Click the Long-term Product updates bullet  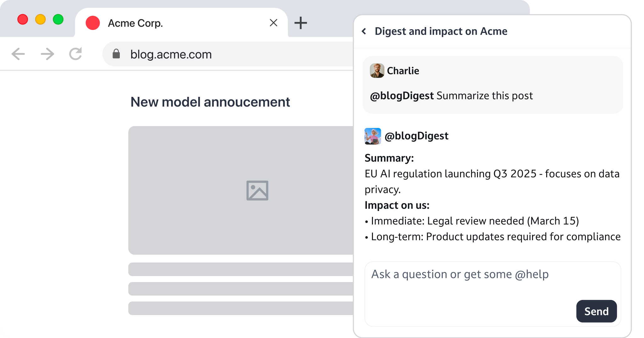tap(493, 236)
